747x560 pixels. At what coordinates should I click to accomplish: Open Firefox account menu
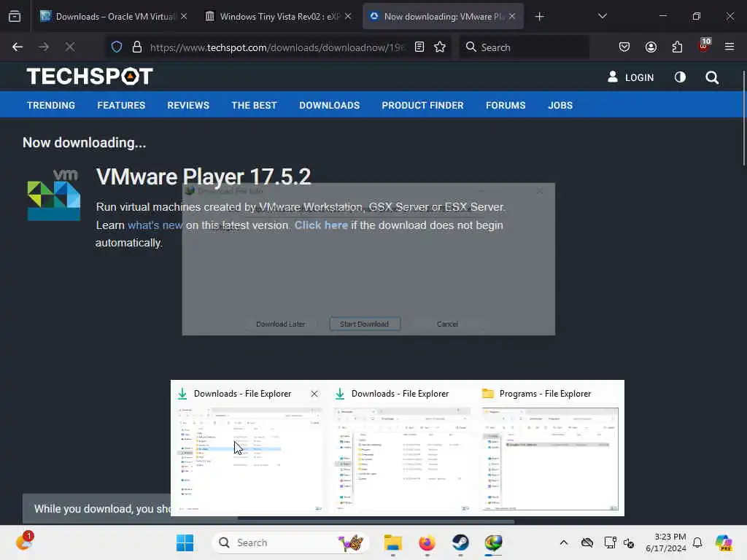tap(651, 47)
